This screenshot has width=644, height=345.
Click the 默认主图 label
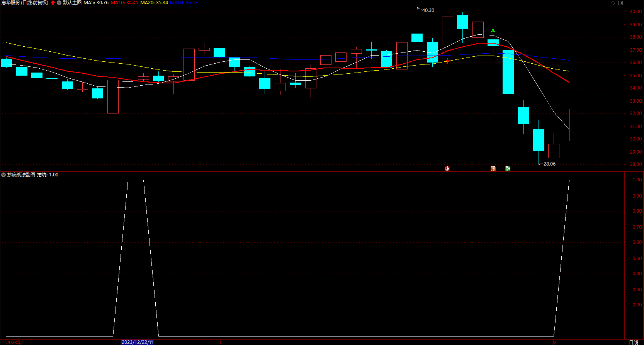point(72,3)
